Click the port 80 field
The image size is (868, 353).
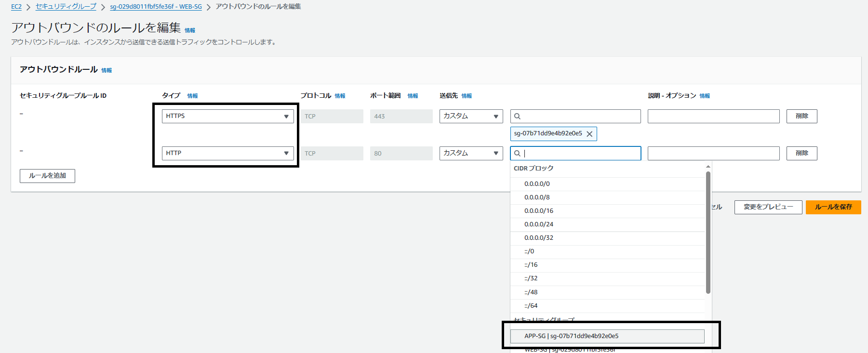click(401, 153)
